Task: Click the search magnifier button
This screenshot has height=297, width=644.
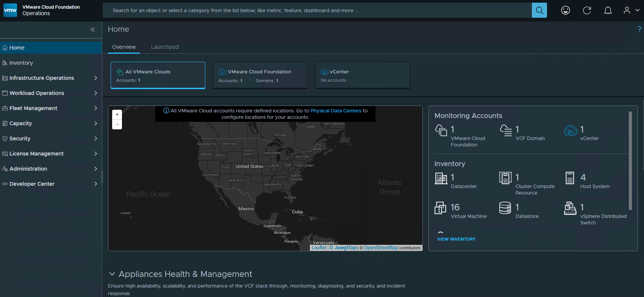Action: 539,10
